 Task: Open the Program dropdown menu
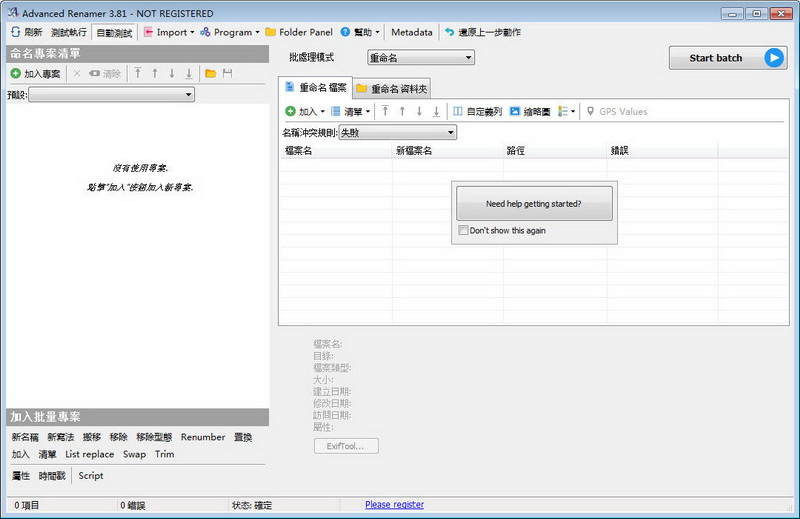click(230, 32)
